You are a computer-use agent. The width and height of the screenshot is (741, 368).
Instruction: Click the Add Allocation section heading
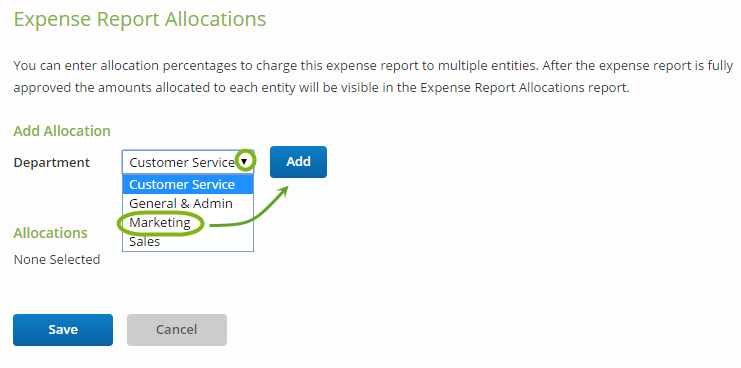click(62, 131)
